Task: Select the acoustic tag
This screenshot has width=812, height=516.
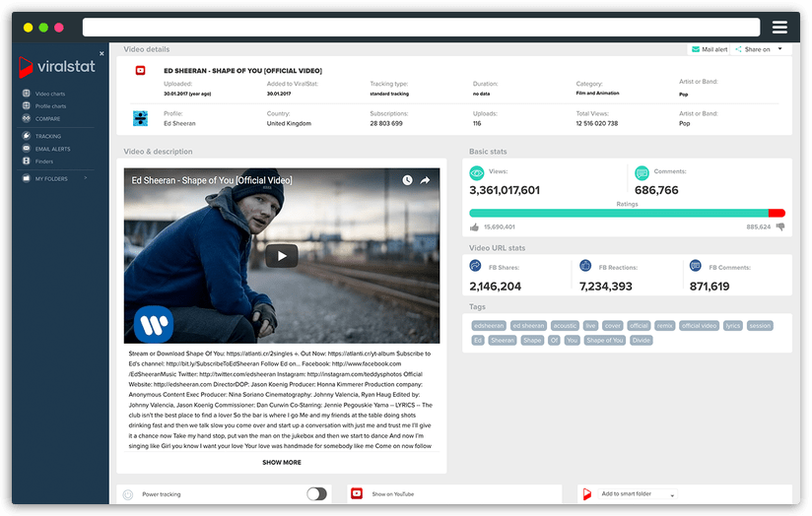Action: tap(565, 326)
